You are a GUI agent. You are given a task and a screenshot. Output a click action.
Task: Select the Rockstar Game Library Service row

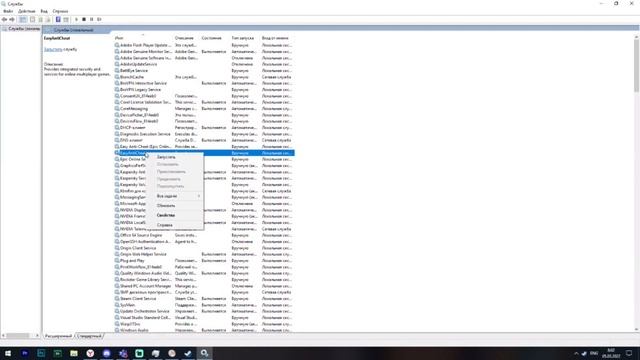(204, 280)
